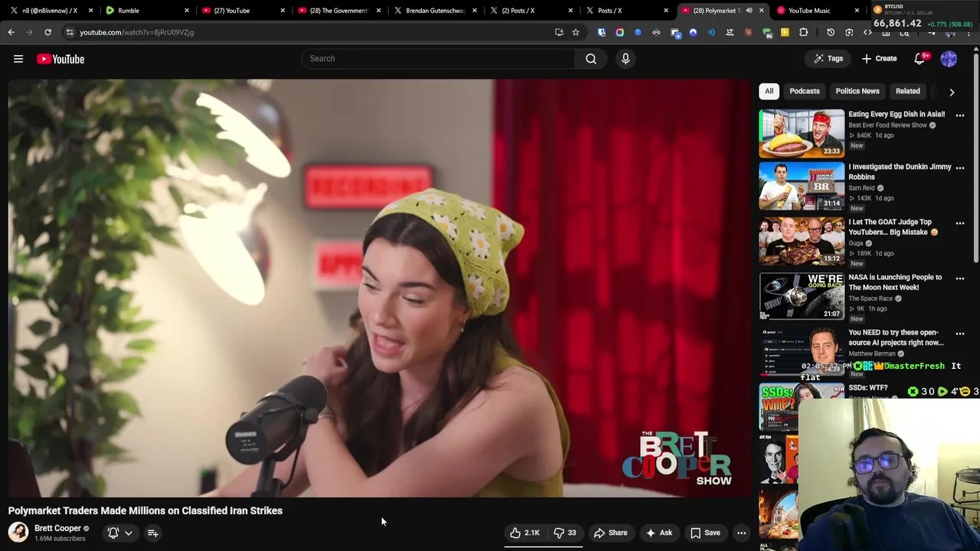Click the search magnifier button
This screenshot has height=551, width=980.
591,58
